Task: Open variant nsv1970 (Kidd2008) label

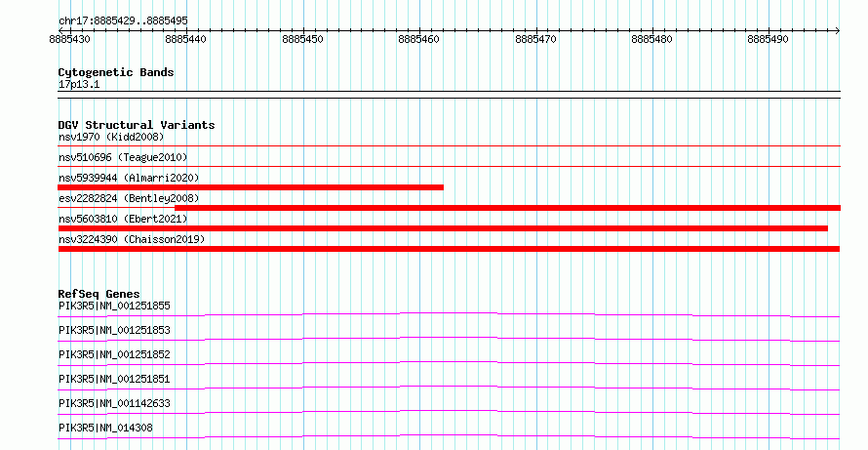Action: point(111,137)
